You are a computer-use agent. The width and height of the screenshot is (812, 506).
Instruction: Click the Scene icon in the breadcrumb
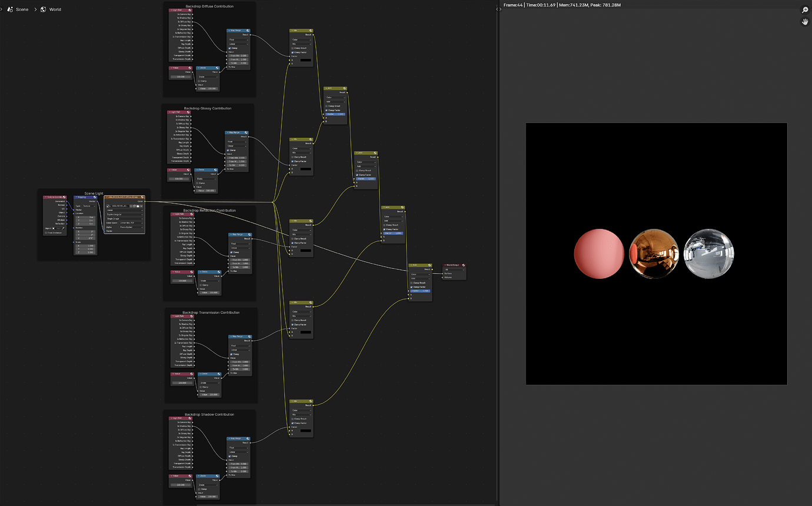10,9
